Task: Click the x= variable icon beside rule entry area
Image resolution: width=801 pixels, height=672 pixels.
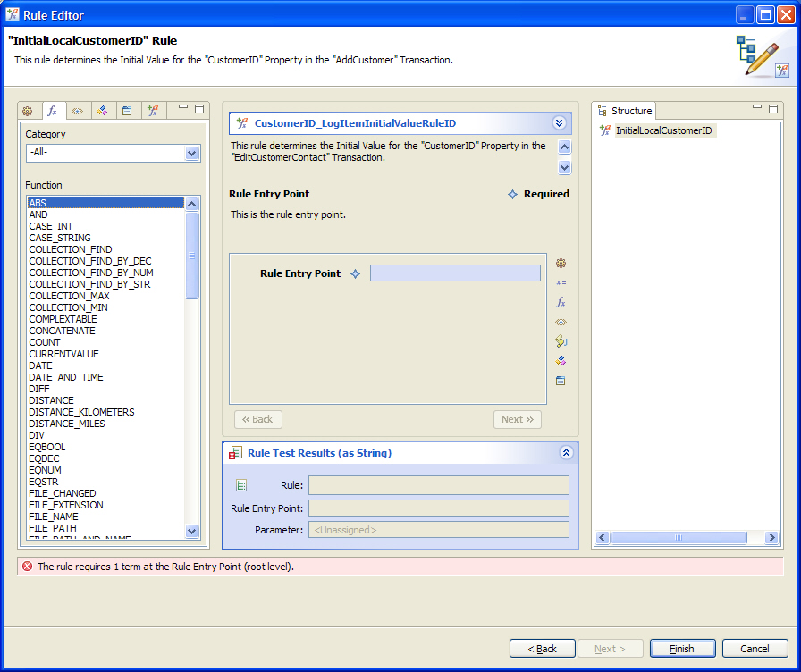Action: click(x=561, y=282)
